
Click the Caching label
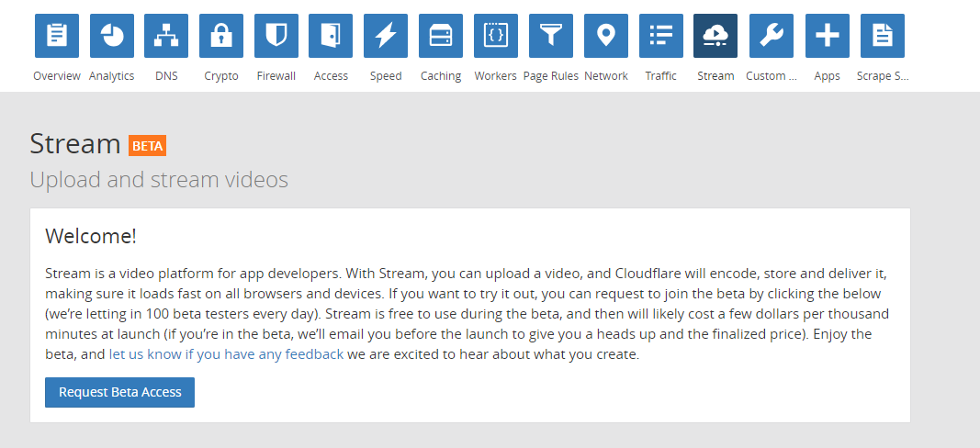tap(441, 76)
